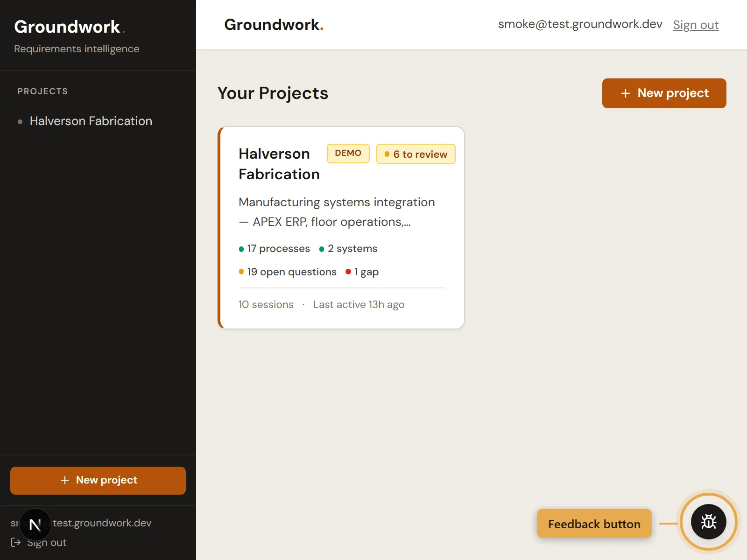Click the top-right New project button
Image resolution: width=747 pixels, height=560 pixels.
click(664, 93)
